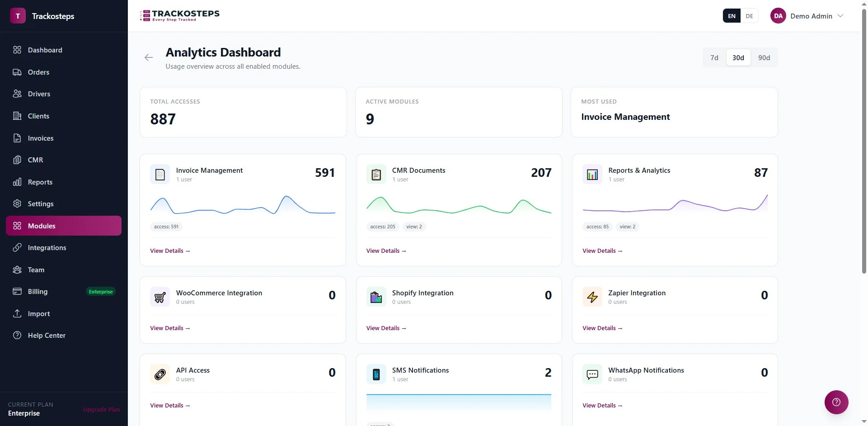Click the 'access: 205' tag

pyautogui.click(x=383, y=227)
